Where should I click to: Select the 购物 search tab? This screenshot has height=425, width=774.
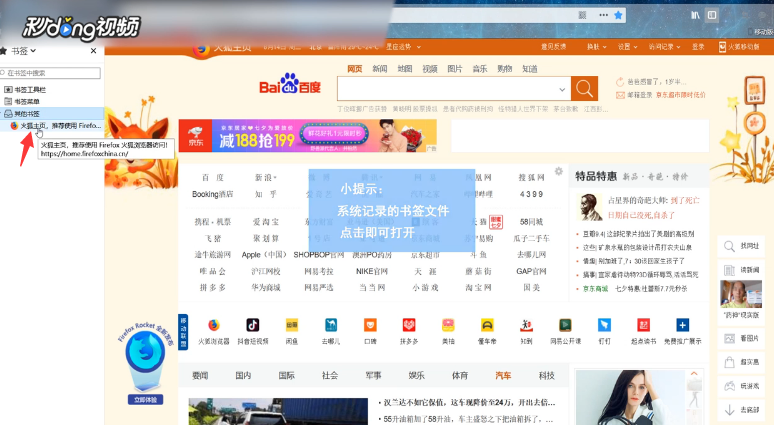(504, 69)
